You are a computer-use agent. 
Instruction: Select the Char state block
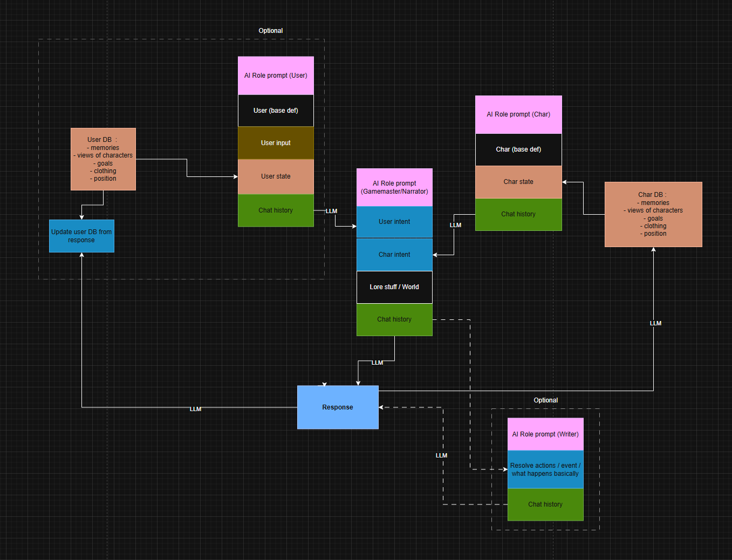518,182
